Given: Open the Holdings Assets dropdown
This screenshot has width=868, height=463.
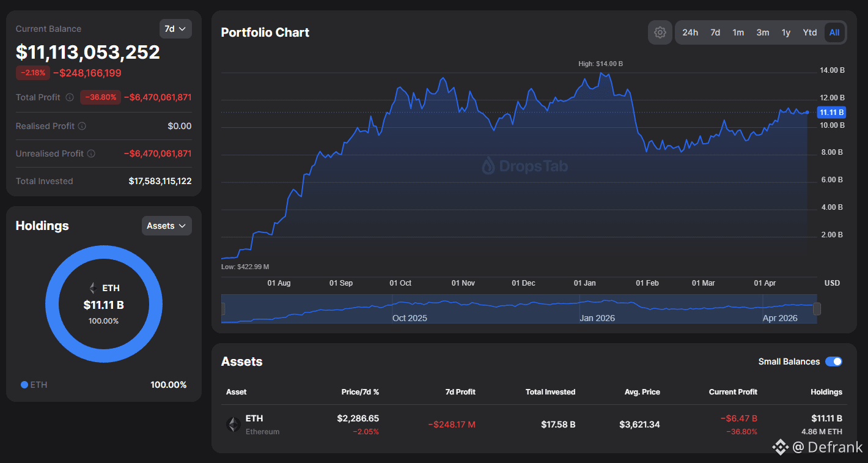Looking at the screenshot, I should point(166,226).
